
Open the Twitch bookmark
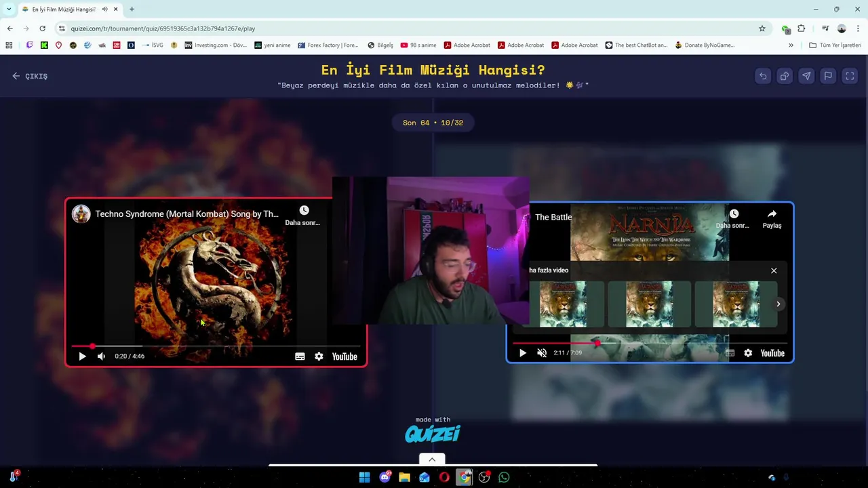[x=29, y=45]
